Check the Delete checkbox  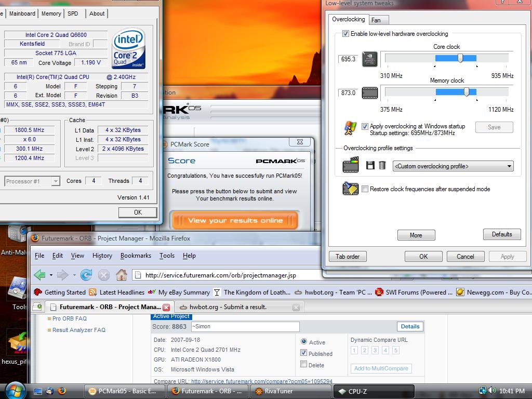303,364
